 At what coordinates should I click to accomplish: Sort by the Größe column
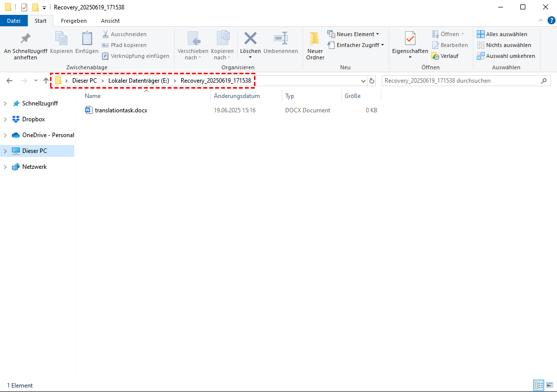[x=353, y=96]
